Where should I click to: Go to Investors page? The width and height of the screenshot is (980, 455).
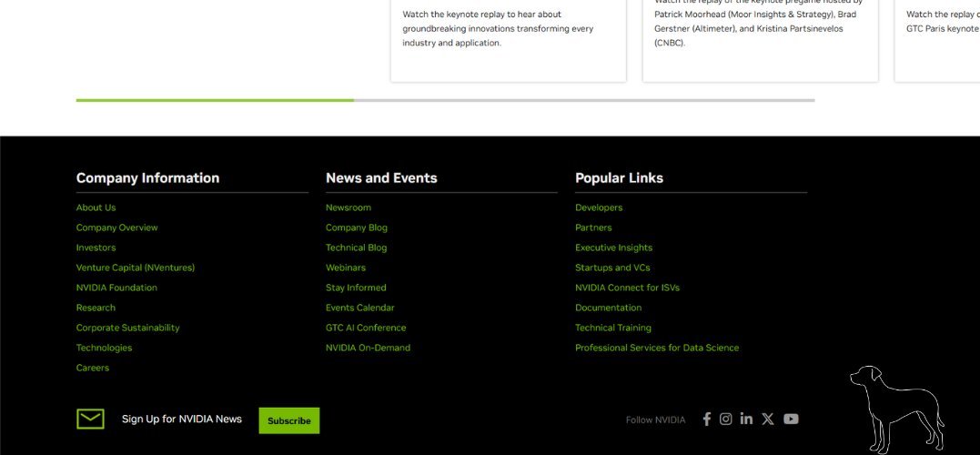point(96,248)
